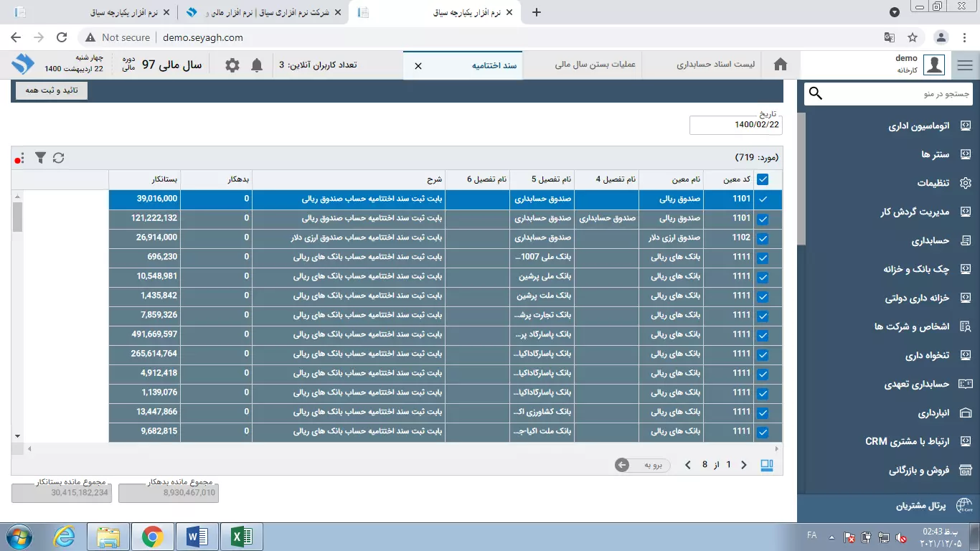Open the settings gear in header

click(232, 65)
